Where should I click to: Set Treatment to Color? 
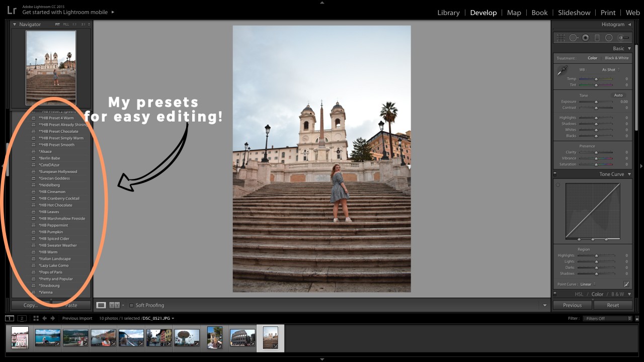click(592, 58)
